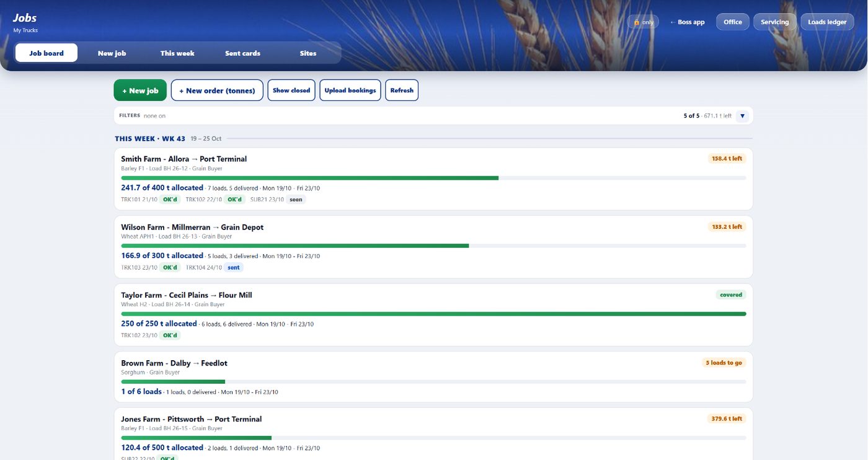Click Upload bookings button
This screenshot has height=460, width=868.
[350, 91]
